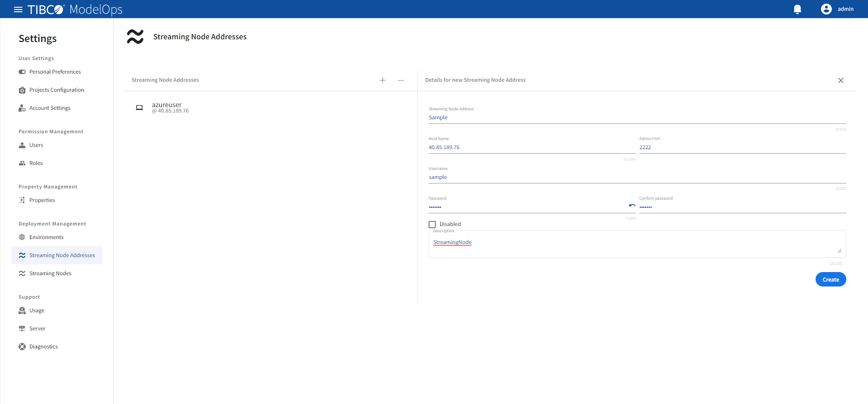The height and width of the screenshot is (404, 868).
Task: Open the Roles page
Action: coord(36,163)
